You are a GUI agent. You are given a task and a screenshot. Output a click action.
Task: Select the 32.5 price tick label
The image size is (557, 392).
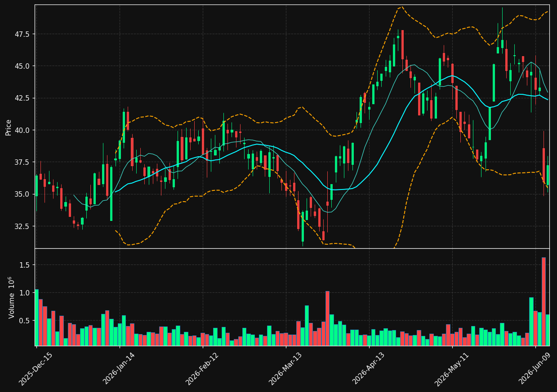pos(22,226)
